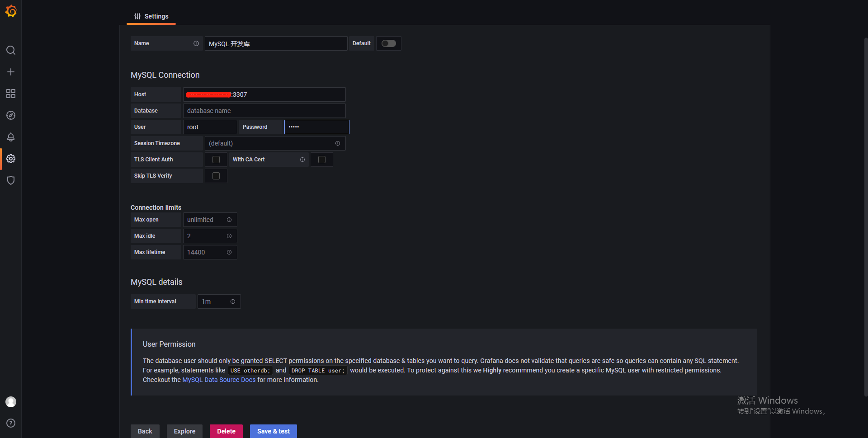Show info tooltip for Name field

click(196, 43)
